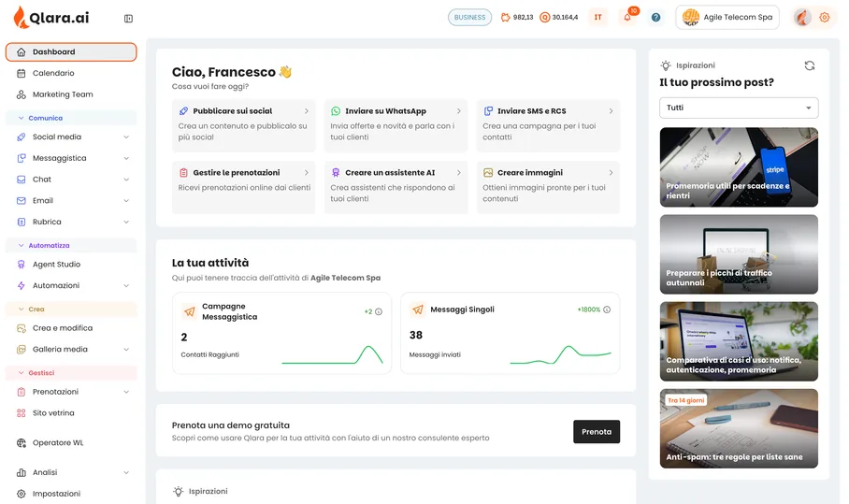Image resolution: width=849 pixels, height=504 pixels.
Task: Collapse the Comunica section
Action: pyautogui.click(x=71, y=118)
